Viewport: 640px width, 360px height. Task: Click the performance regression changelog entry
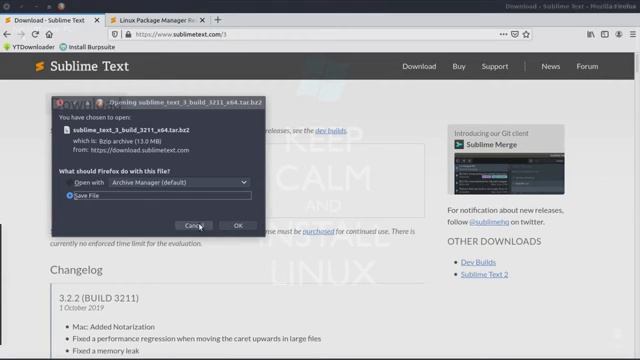click(x=197, y=338)
